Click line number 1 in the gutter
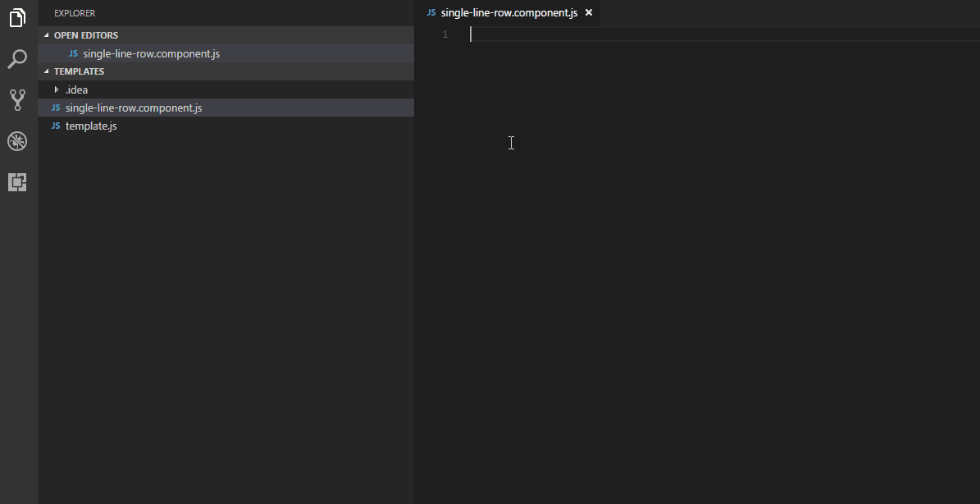Screen dimensions: 980x504 coord(444,34)
